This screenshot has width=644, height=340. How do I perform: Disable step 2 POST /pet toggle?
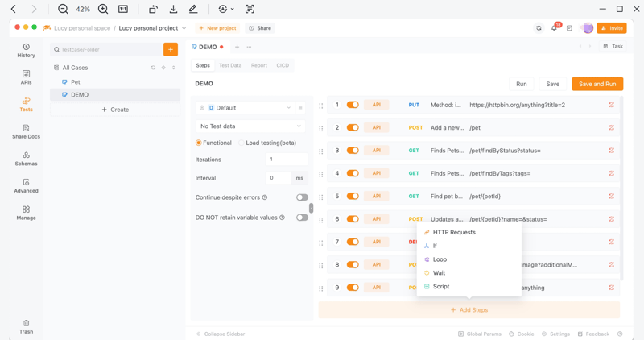pos(353,127)
